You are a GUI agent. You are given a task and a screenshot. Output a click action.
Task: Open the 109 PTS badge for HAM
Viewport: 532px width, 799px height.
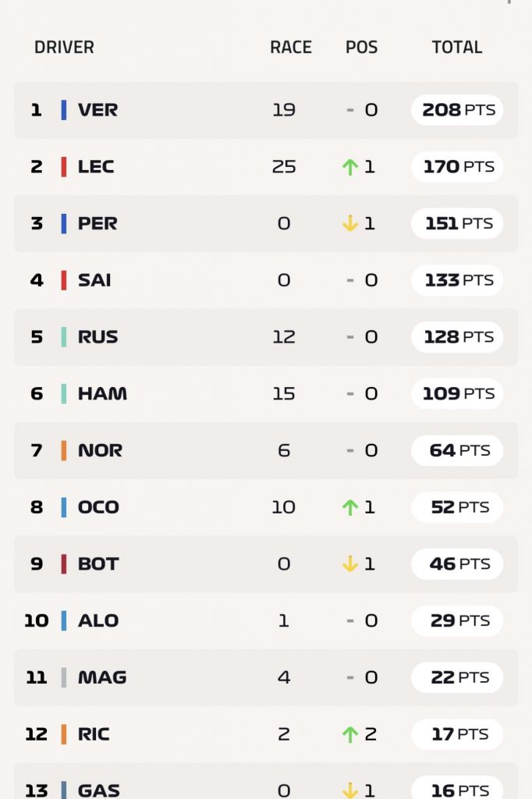click(x=457, y=393)
